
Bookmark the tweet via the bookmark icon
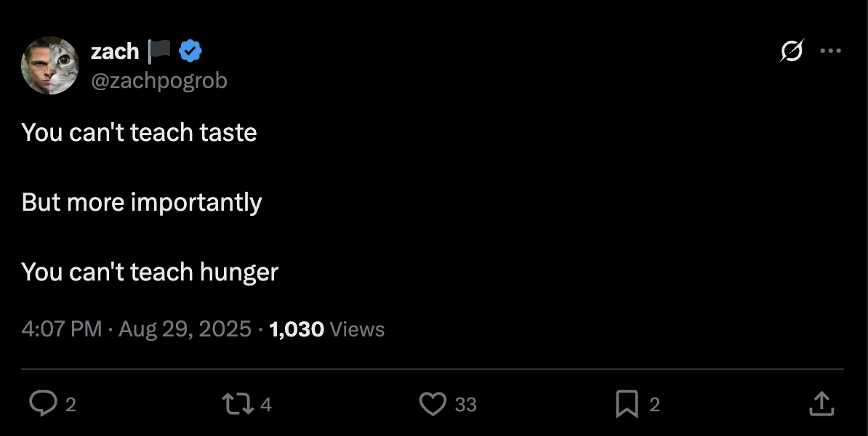point(627,404)
